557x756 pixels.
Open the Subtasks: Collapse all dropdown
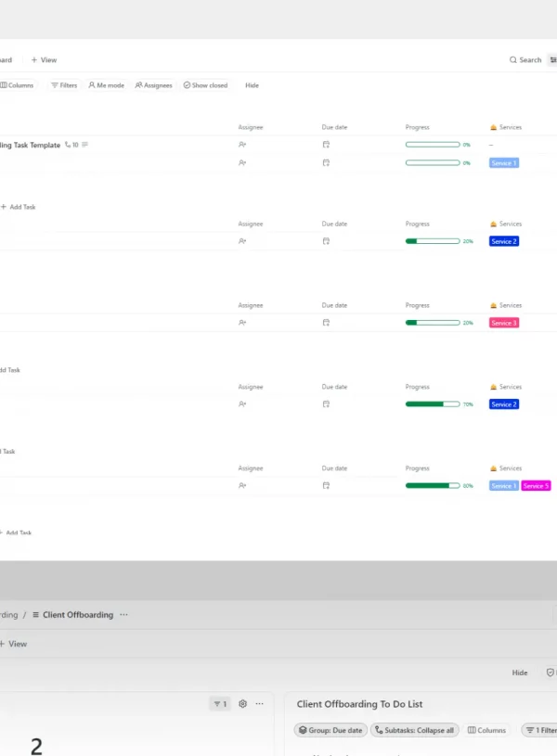pos(415,730)
